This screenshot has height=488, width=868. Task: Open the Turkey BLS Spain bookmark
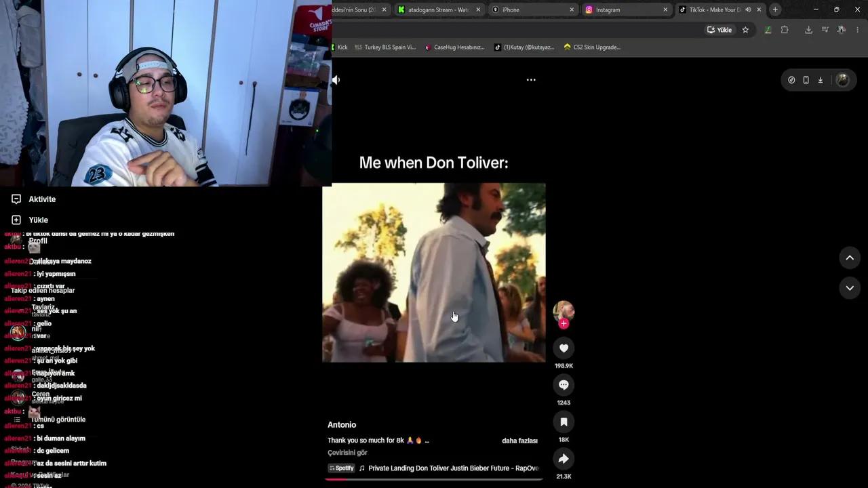coord(385,47)
